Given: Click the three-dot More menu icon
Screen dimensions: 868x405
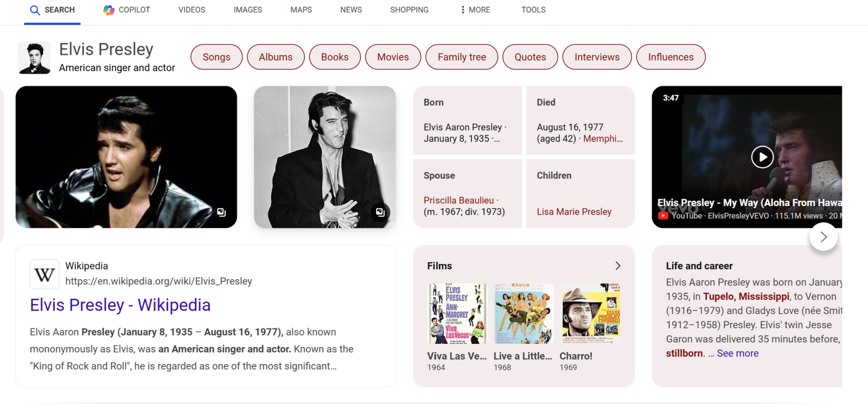Looking at the screenshot, I should 463,10.
